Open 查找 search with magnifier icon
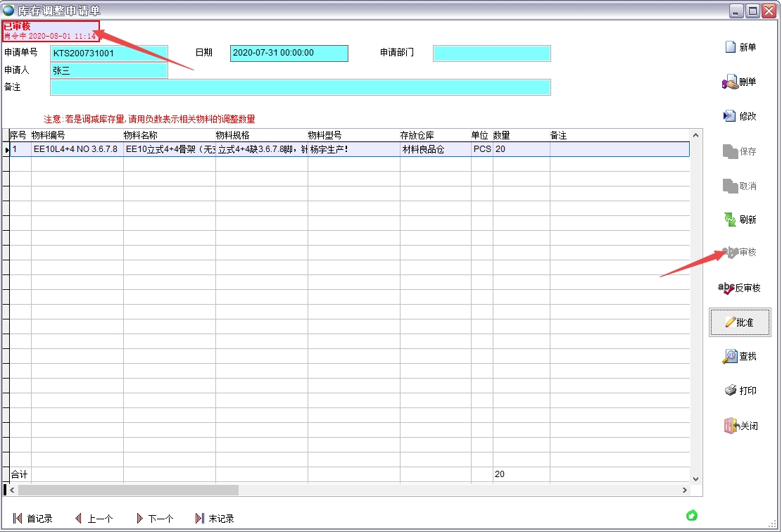This screenshot has height=532, width=782. tap(730, 357)
